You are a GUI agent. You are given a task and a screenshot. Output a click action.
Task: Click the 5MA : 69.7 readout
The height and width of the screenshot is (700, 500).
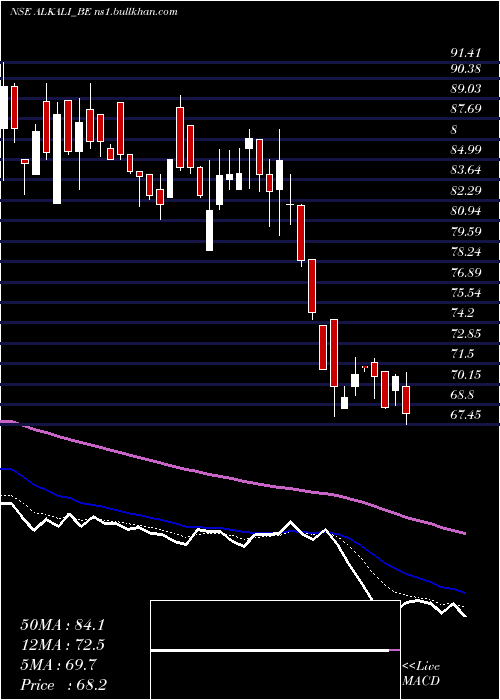pyautogui.click(x=58, y=665)
